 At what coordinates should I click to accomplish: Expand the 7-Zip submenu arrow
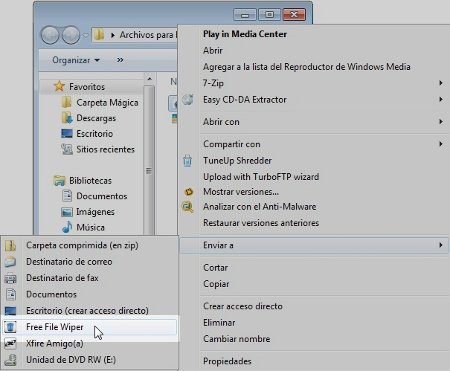[x=441, y=83]
